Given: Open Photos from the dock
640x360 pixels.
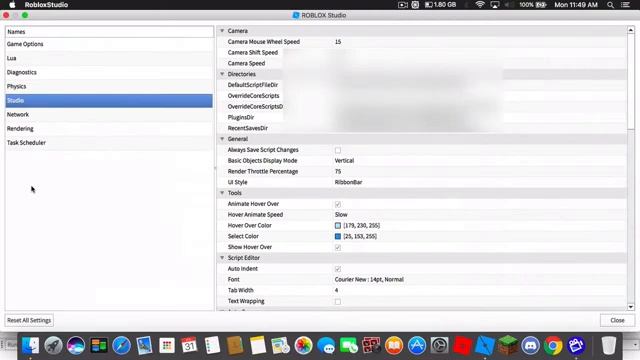Looking at the screenshot, I should 303,346.
